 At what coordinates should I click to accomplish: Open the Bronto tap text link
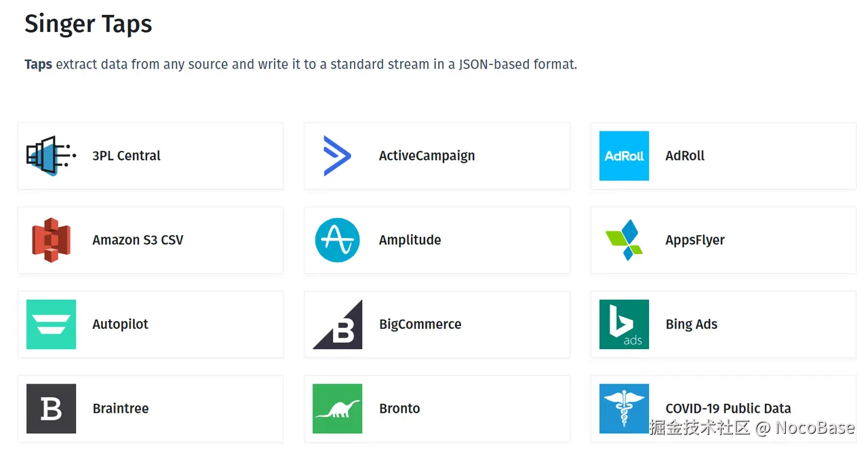[x=399, y=409]
